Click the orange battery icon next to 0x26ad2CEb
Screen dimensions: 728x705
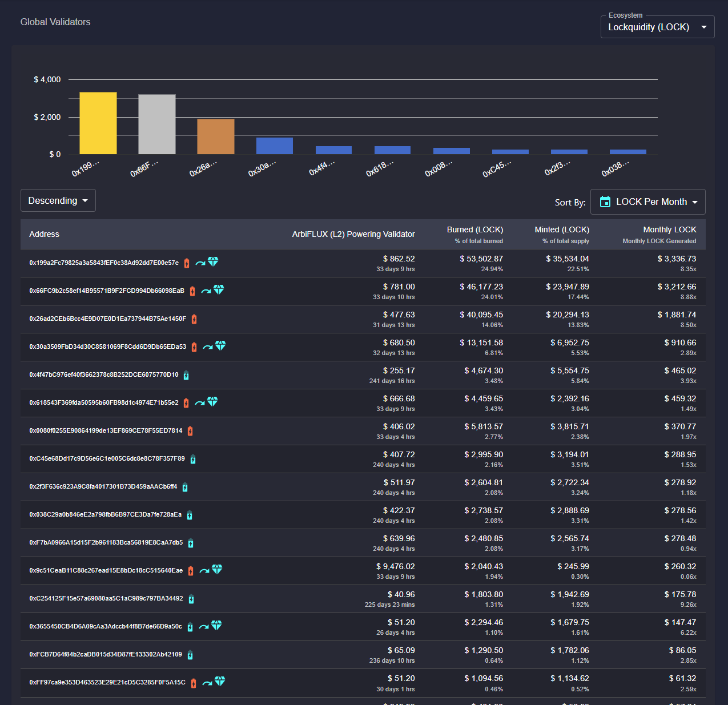[194, 319]
